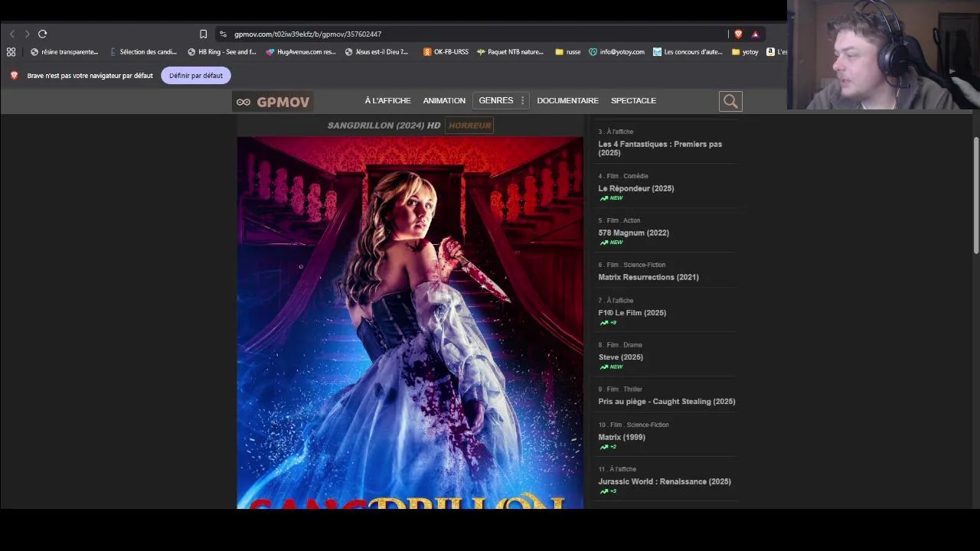The height and width of the screenshot is (551, 980).
Task: Open Jurassic World : Renaissance (2025)
Action: 664,481
